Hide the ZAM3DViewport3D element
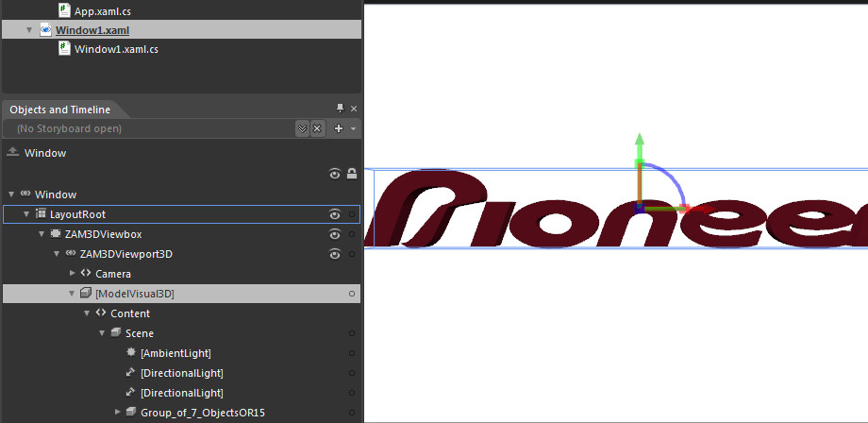 point(334,254)
